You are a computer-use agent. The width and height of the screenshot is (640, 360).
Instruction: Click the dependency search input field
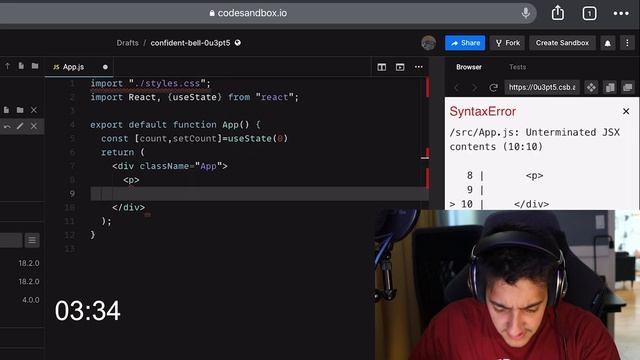11,240
